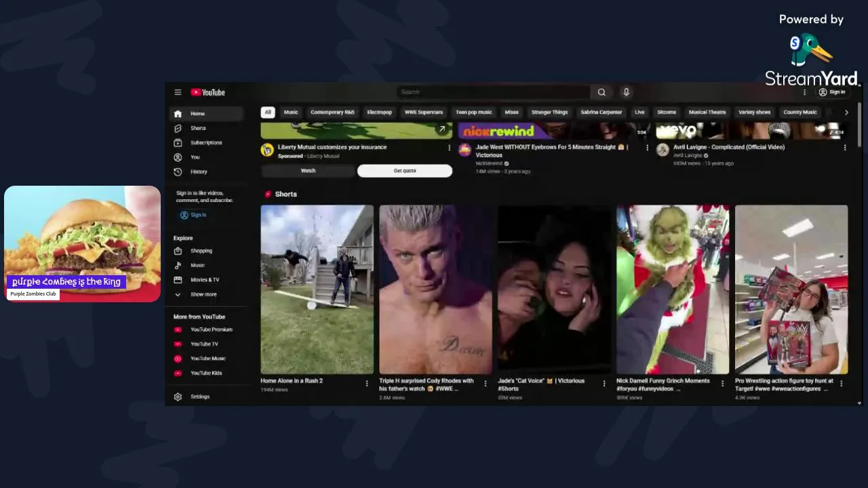Open Shorts in the sidebar
The image size is (868, 488).
(x=205, y=128)
